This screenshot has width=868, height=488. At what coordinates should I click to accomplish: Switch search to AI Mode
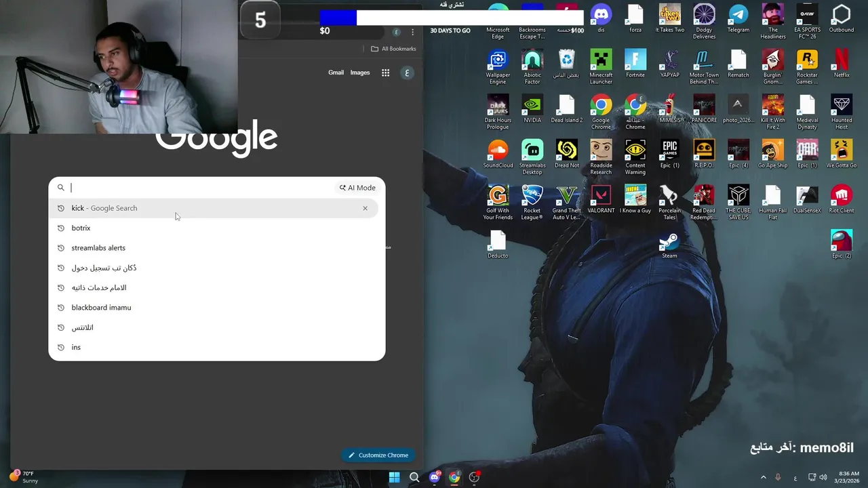point(357,188)
